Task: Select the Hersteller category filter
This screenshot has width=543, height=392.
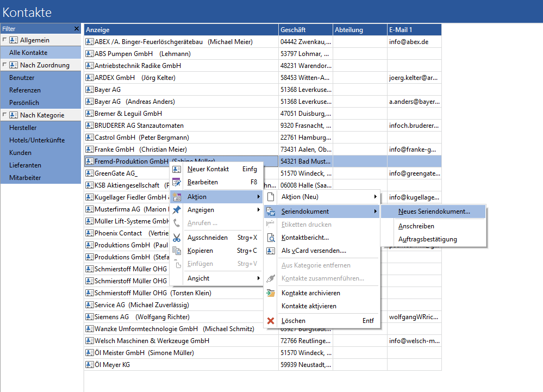Action: pyautogui.click(x=41, y=127)
